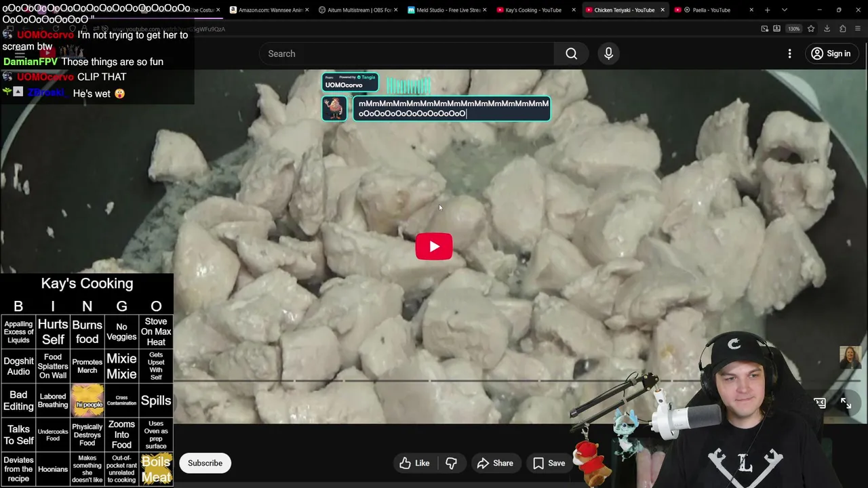Close the Meld Studio tab
This screenshot has width=868, height=488.
[485, 10]
